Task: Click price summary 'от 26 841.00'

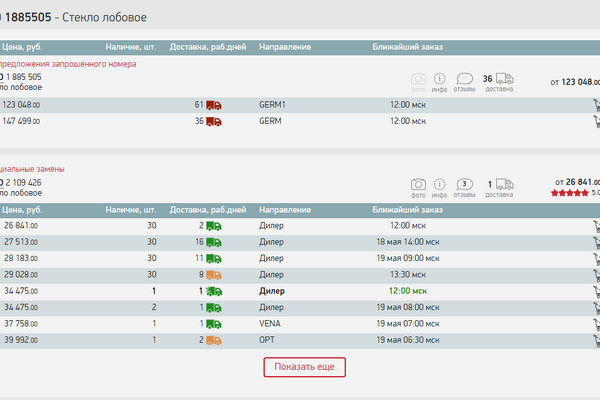Action: pyautogui.click(x=577, y=182)
